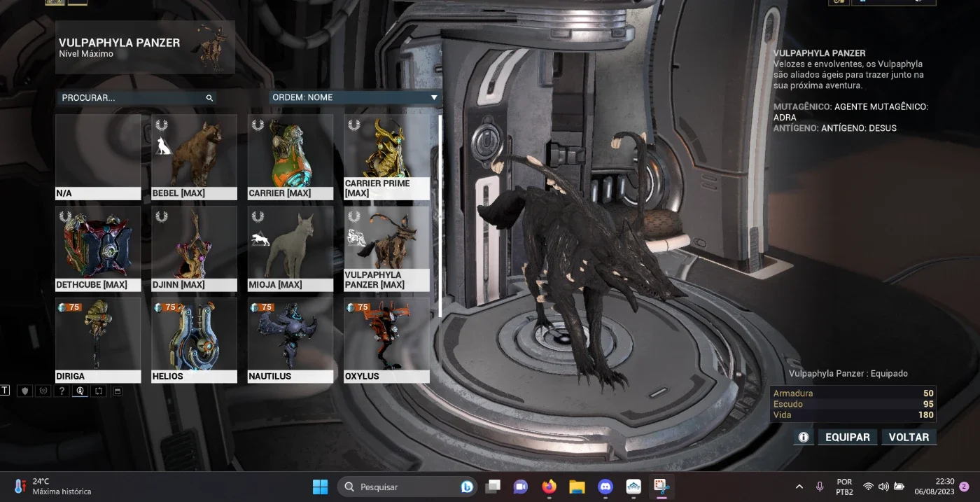Click the Armadura stat row

tap(853, 393)
